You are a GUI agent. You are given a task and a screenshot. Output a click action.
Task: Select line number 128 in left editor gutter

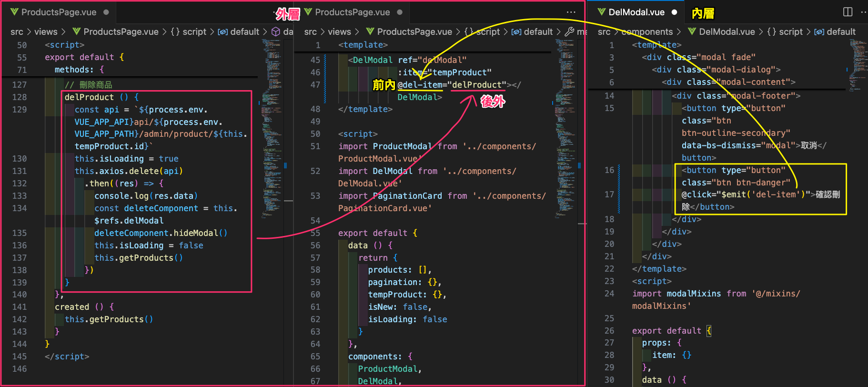pos(20,97)
